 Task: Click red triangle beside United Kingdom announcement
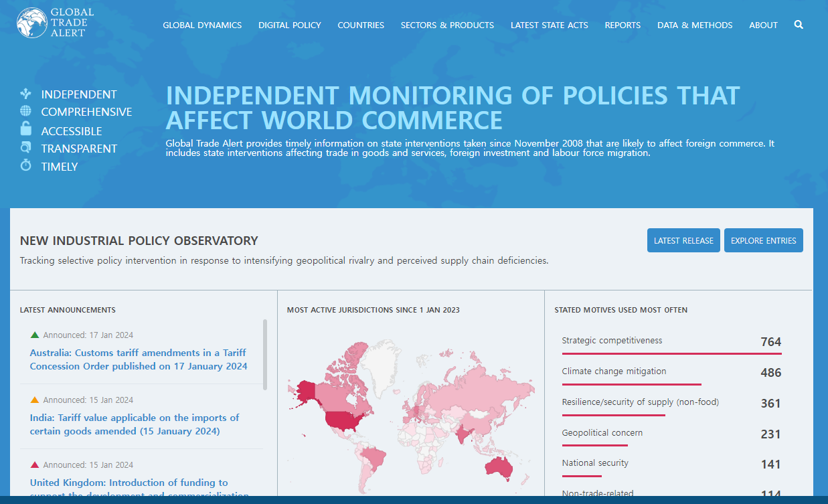[x=35, y=465]
